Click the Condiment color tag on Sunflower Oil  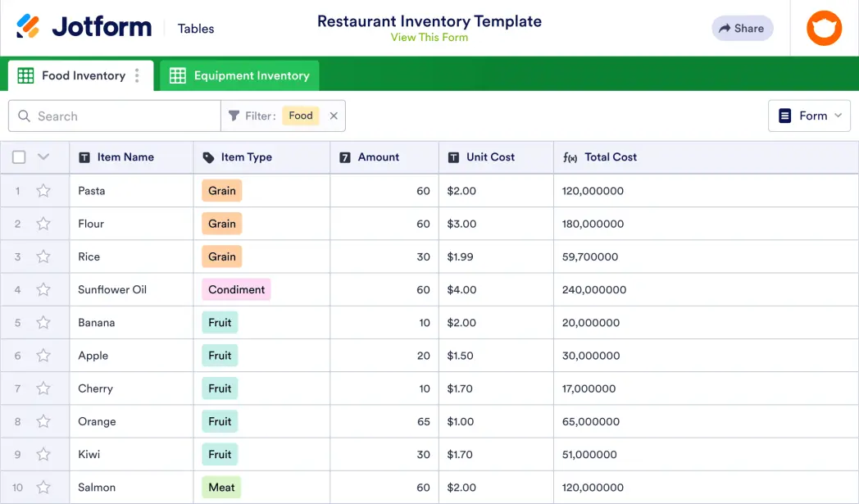point(236,289)
